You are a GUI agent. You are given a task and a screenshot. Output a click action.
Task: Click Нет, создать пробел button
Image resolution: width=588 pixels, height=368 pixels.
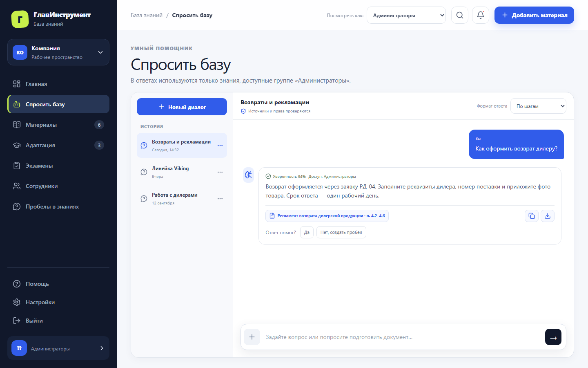coord(341,232)
